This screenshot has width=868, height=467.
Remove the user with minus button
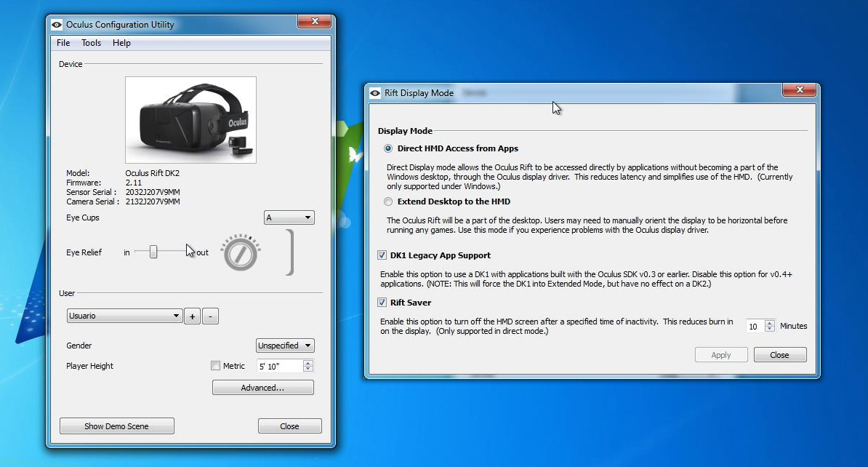(x=210, y=316)
